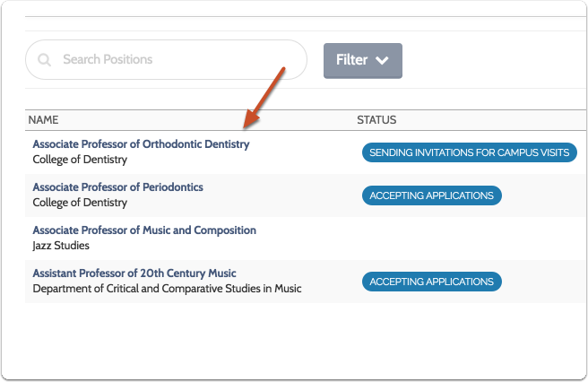Click Accepting Applications badge for Periodontics
588x382 pixels.
click(431, 195)
